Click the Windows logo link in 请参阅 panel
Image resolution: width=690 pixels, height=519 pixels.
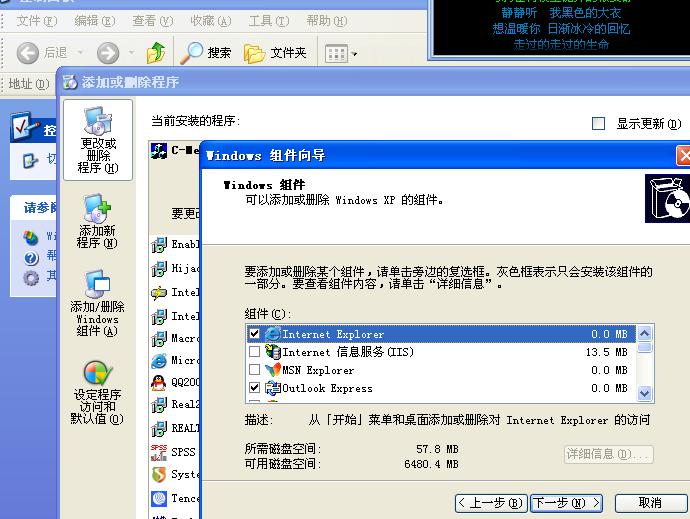pyautogui.click(x=31, y=238)
